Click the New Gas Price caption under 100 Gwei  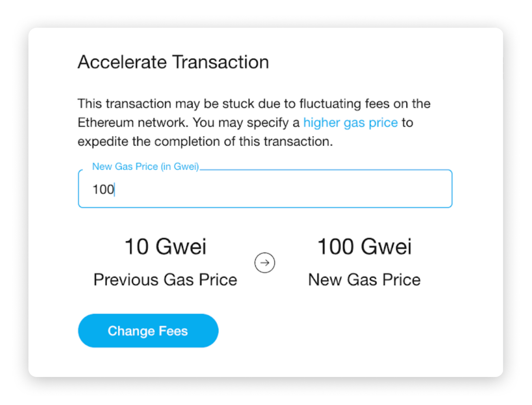tap(364, 280)
